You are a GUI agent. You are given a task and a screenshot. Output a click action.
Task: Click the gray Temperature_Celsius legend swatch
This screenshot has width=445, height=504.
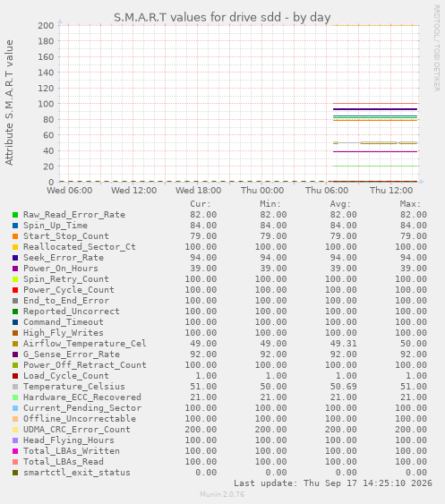click(15, 387)
